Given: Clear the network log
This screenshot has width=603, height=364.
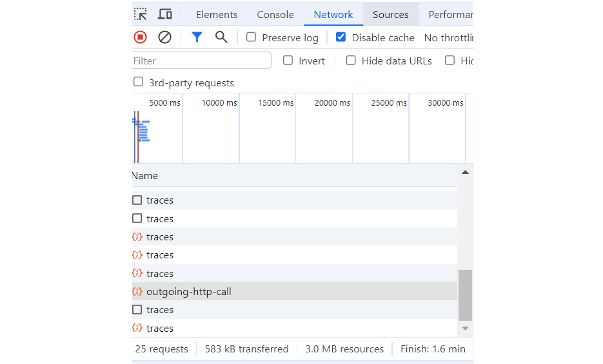Looking at the screenshot, I should pos(165,37).
